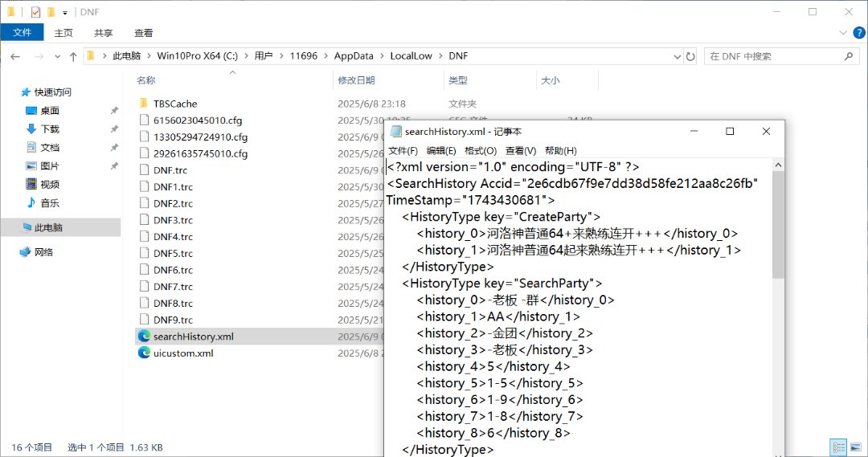Sort by 修改日期 column header

(x=357, y=81)
